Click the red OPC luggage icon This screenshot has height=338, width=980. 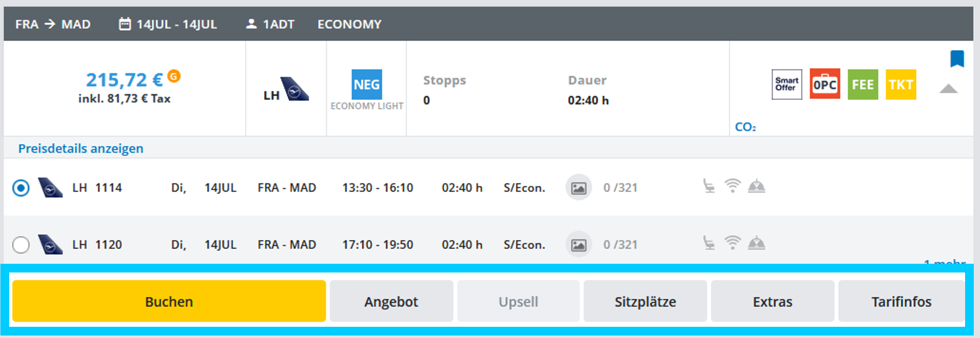(x=825, y=85)
